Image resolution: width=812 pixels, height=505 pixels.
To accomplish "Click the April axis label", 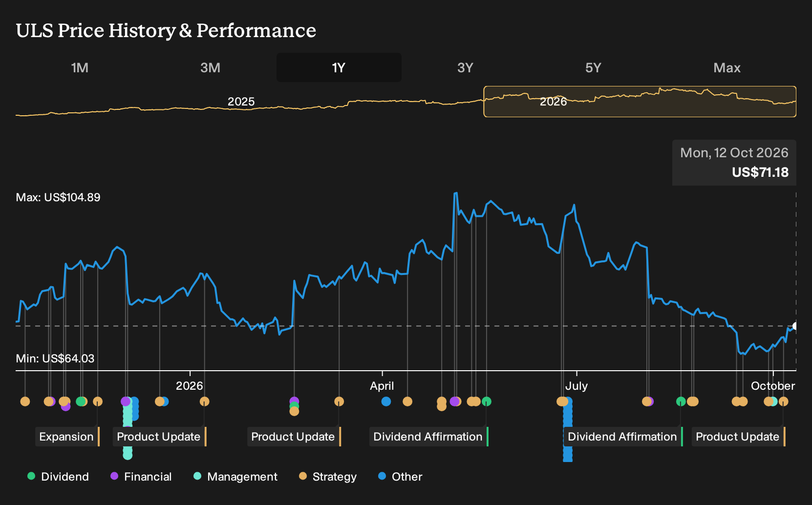I will coord(382,386).
